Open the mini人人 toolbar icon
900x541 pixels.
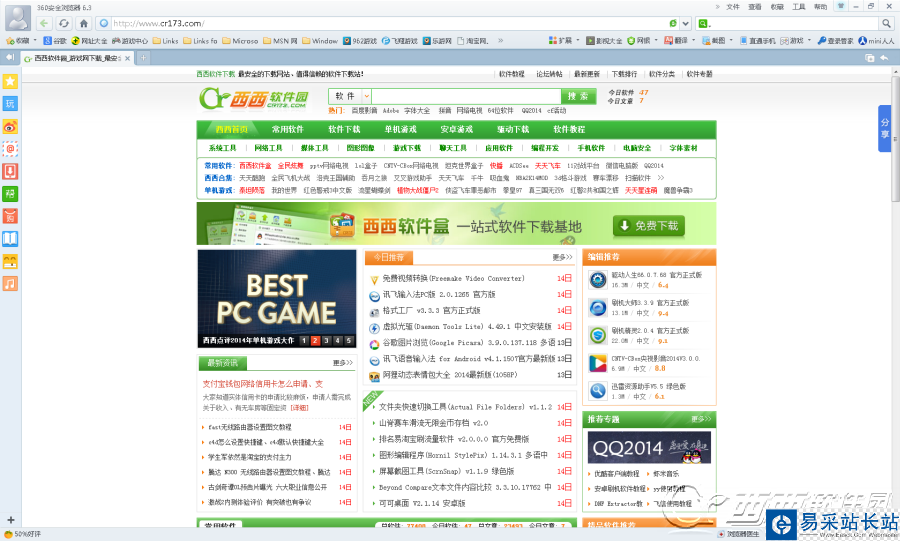tap(876, 41)
